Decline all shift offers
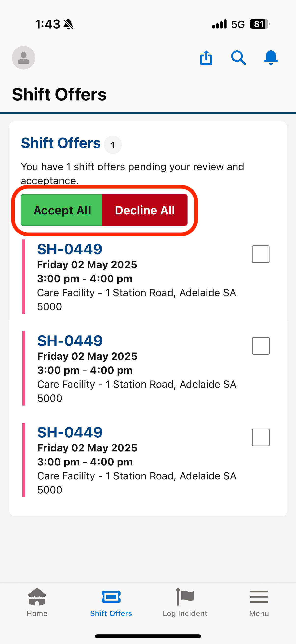Screen dimensions: 296x644 click(x=145, y=210)
